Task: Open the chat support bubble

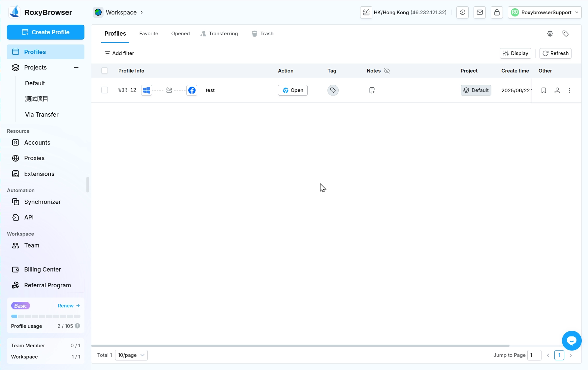Action: [x=572, y=341]
